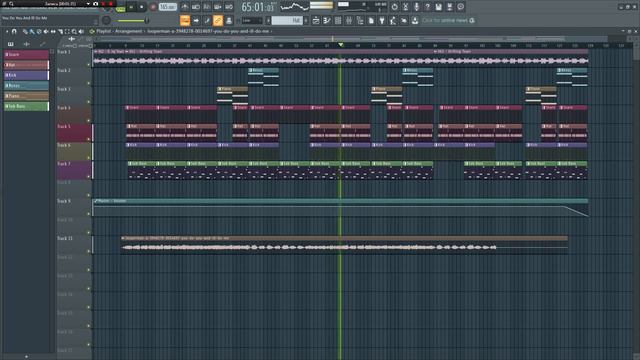Click the main pitch knob
This screenshot has width=640, height=360.
click(106, 20)
